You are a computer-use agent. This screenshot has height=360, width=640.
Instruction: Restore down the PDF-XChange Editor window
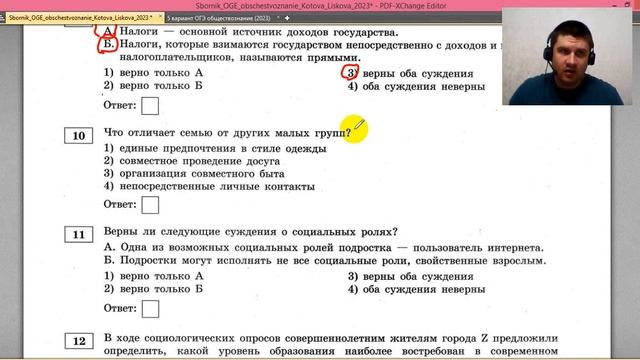(628, 5)
